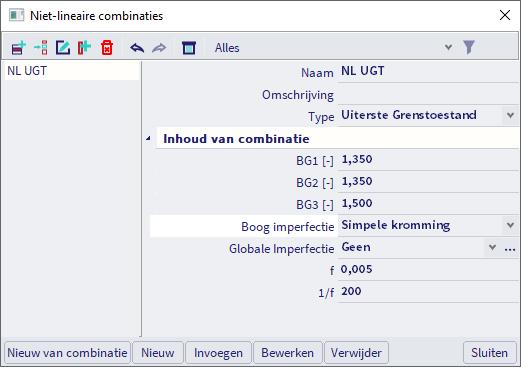
Task: Click the insert item icon in the toolbar
Action: (41, 48)
